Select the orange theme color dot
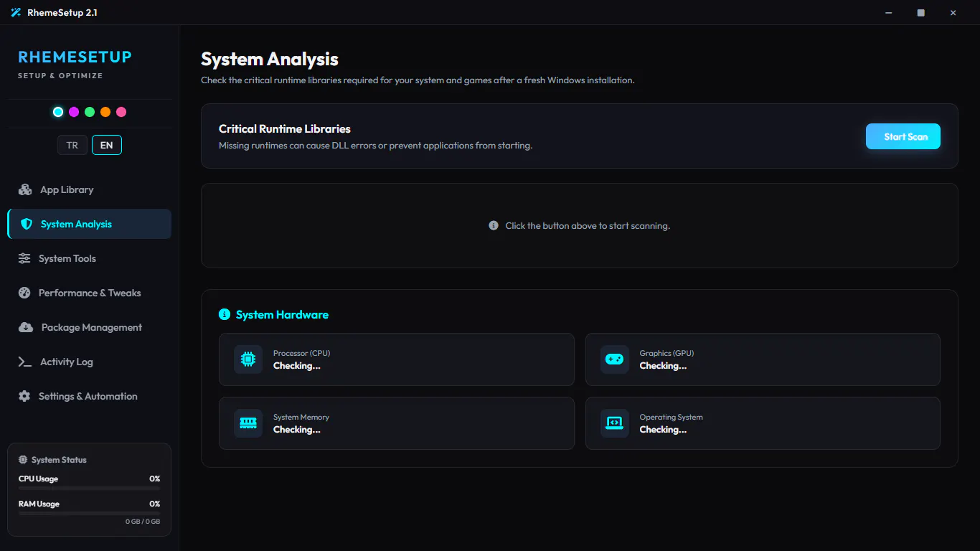980x551 pixels. 105,112
